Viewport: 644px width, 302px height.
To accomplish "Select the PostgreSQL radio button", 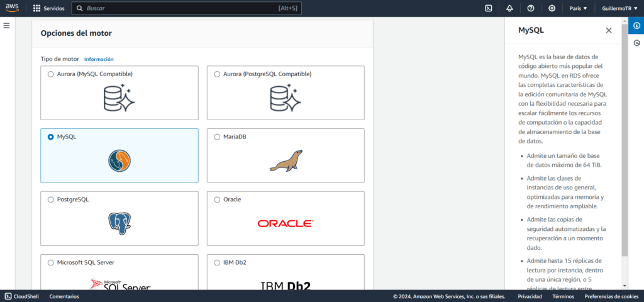I will 50,199.
